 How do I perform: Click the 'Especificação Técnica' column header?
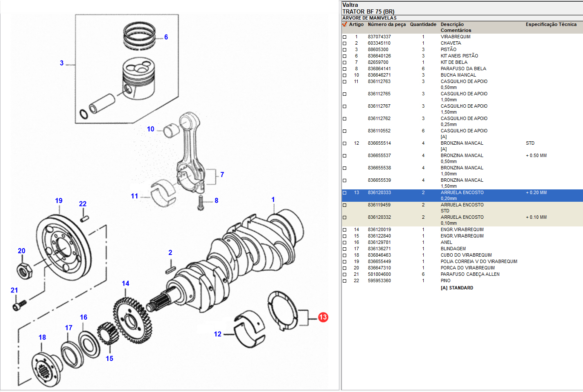(x=551, y=25)
